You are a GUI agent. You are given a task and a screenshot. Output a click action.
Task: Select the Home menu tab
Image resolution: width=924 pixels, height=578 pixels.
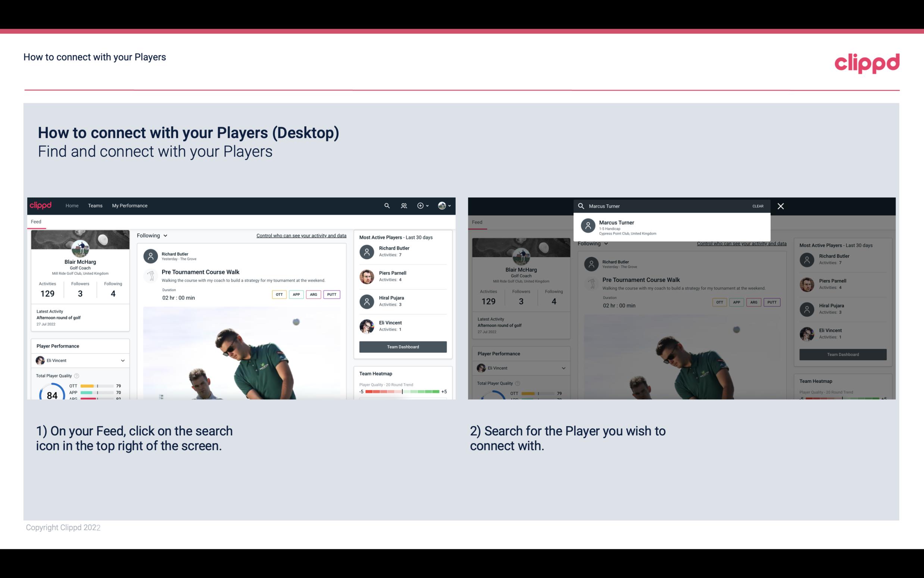(x=71, y=205)
